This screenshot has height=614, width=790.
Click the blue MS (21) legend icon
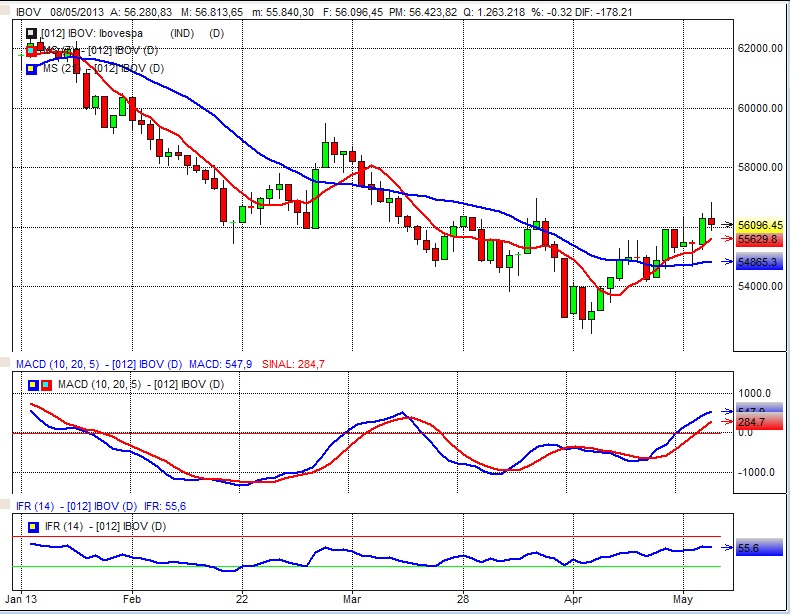pos(32,68)
